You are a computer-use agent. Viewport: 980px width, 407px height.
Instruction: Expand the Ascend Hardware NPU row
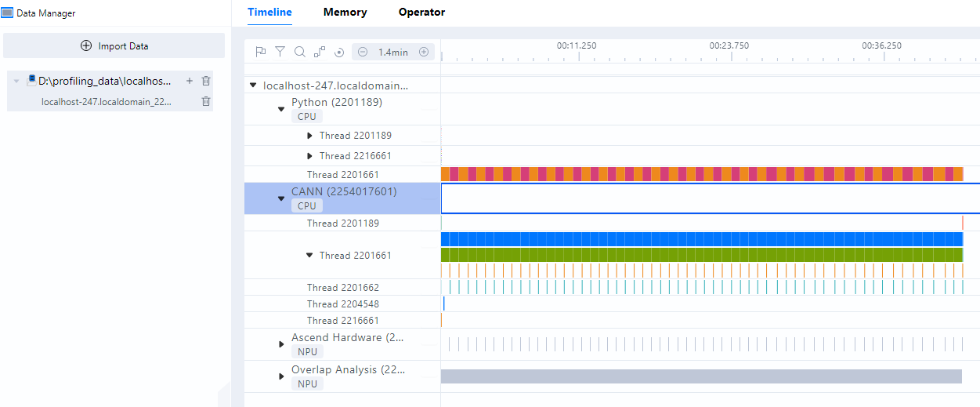point(281,344)
